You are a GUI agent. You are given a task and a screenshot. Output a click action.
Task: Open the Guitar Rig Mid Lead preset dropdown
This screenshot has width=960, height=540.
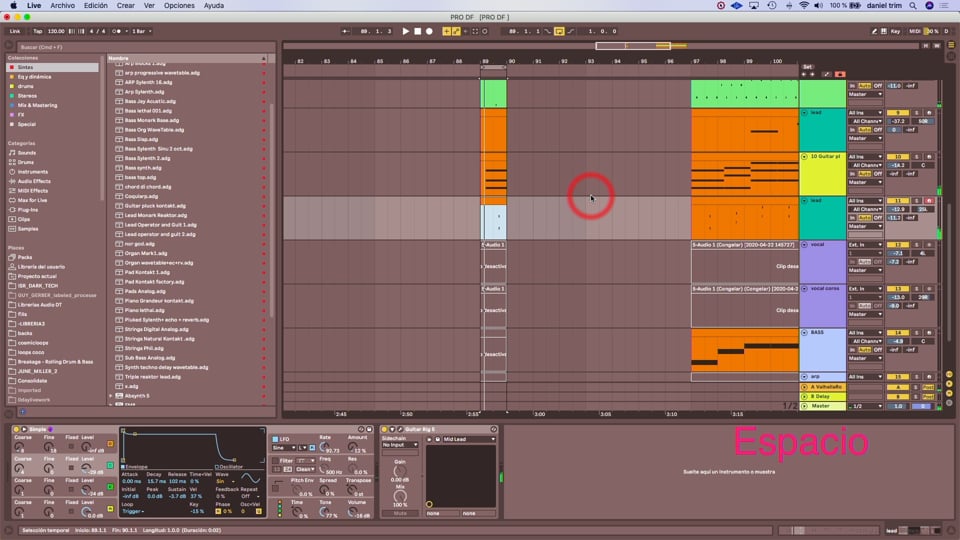pyautogui.click(x=469, y=439)
